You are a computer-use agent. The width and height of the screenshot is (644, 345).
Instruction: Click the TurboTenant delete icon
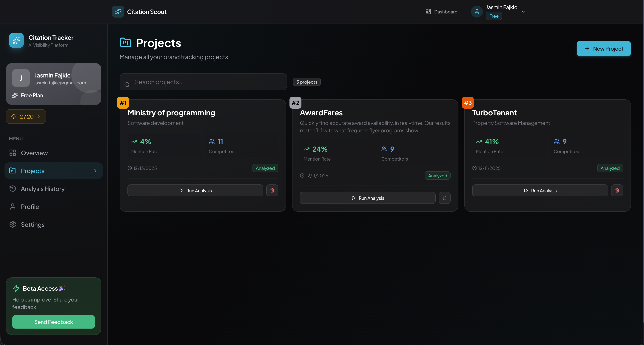[x=617, y=190]
